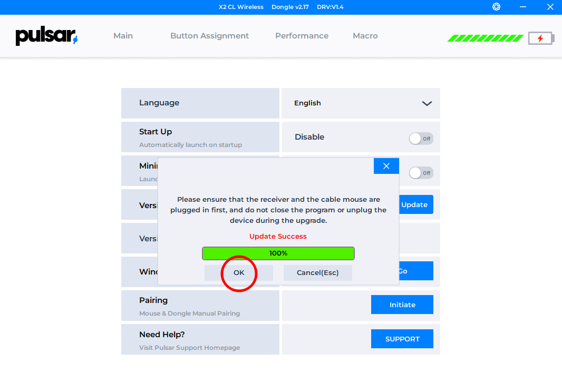The height and width of the screenshot is (392, 562).
Task: Click 'Visit Pulsar Support Homepage' text
Action: point(190,348)
